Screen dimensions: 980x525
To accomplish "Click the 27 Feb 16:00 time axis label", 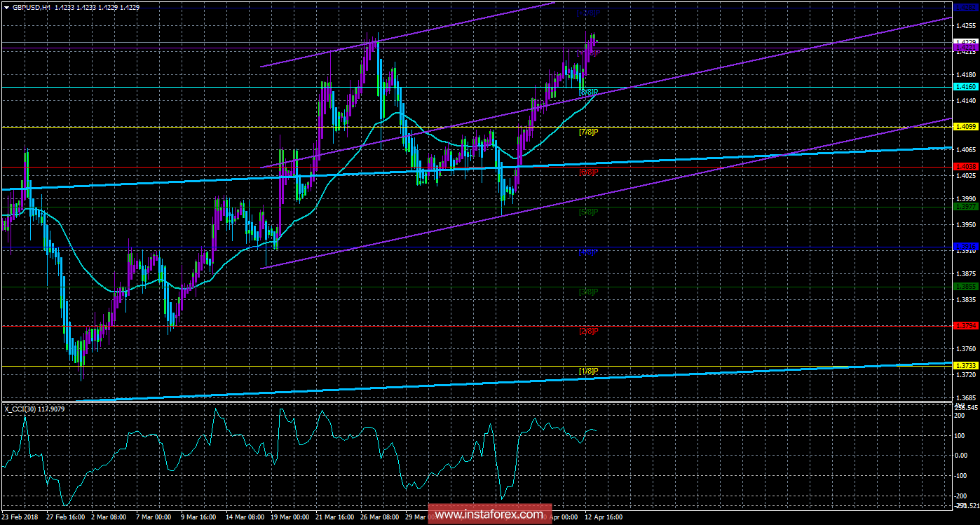I will click(67, 516).
